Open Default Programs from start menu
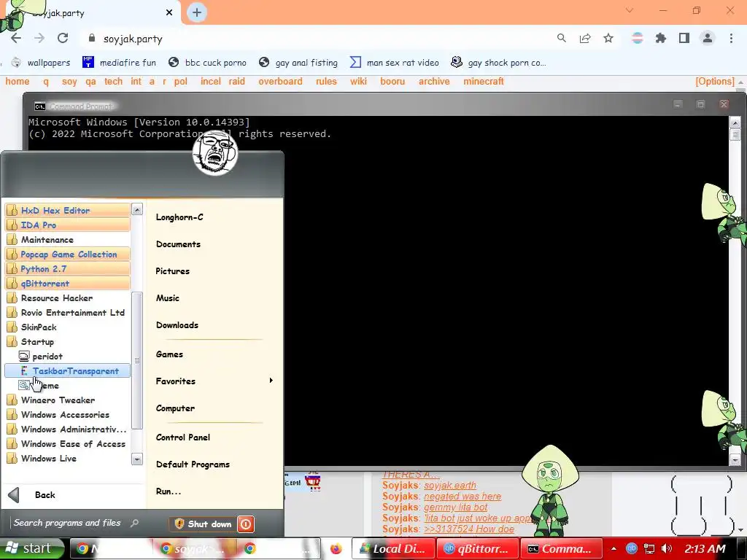This screenshot has width=747, height=560. click(193, 464)
